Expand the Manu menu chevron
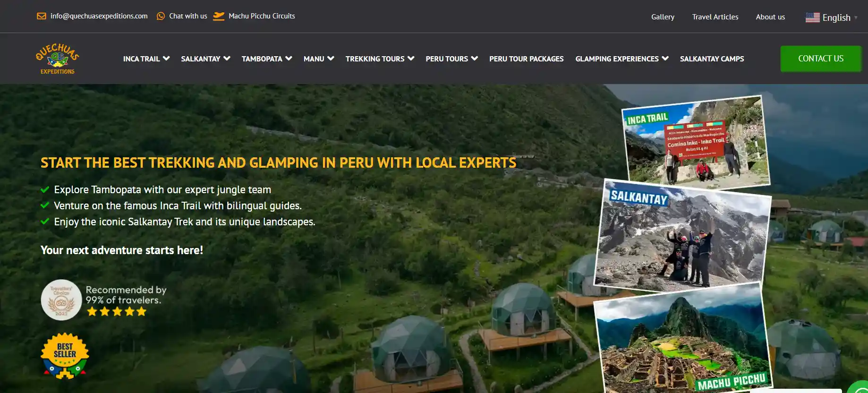Image resolution: width=868 pixels, height=393 pixels. coord(331,58)
